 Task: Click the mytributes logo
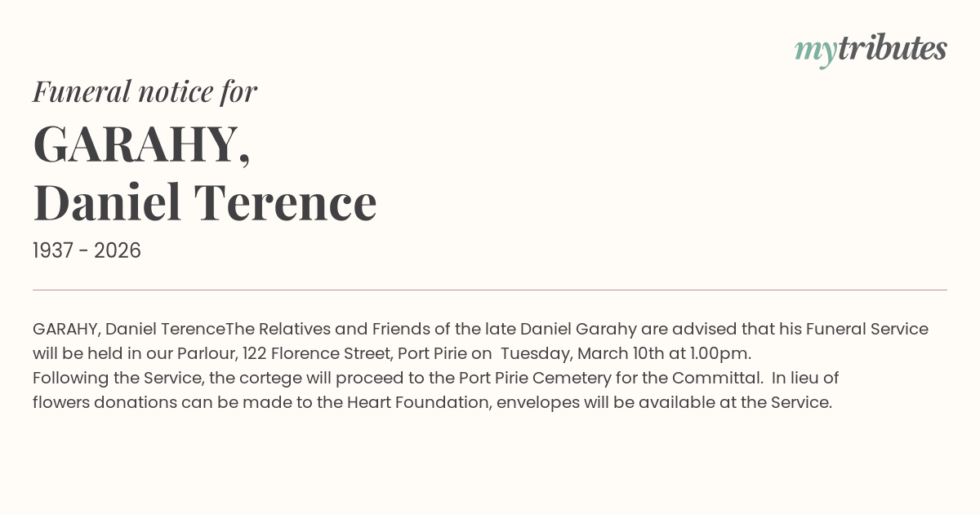[x=871, y=49]
